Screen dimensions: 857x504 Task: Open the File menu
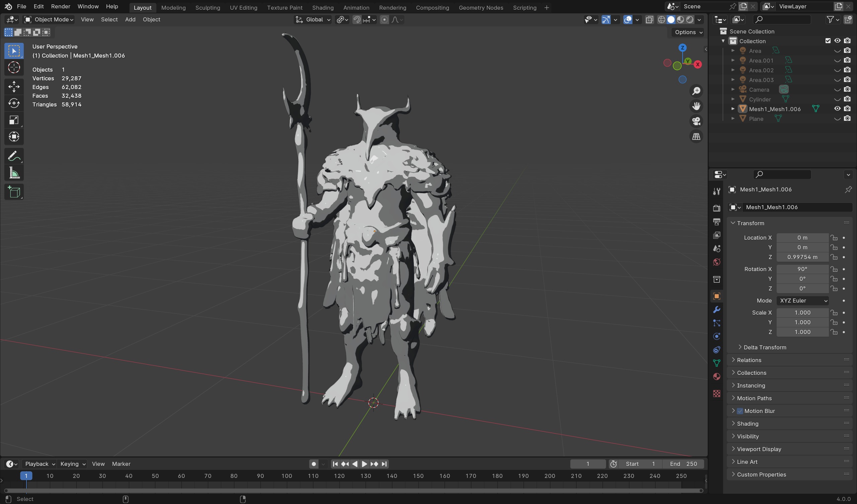21,6
